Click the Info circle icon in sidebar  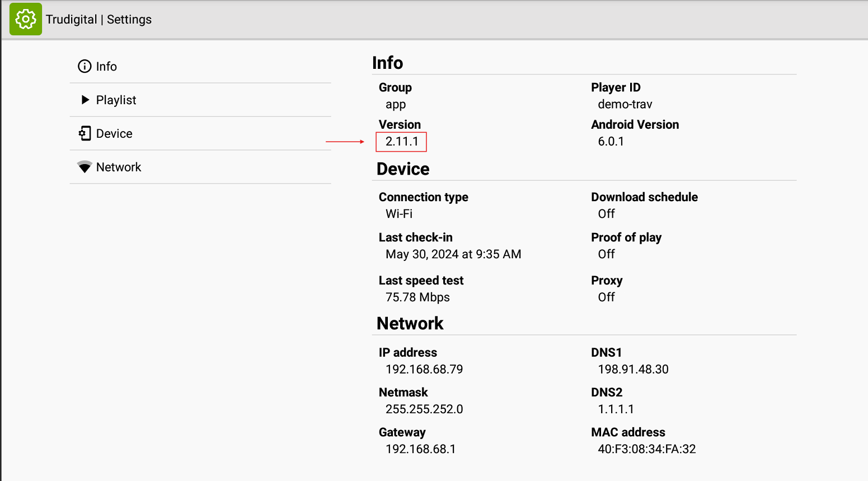pyautogui.click(x=85, y=66)
